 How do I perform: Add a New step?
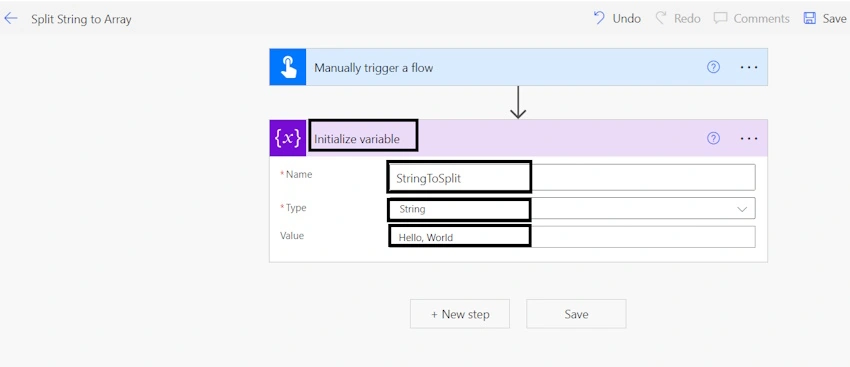pos(460,314)
